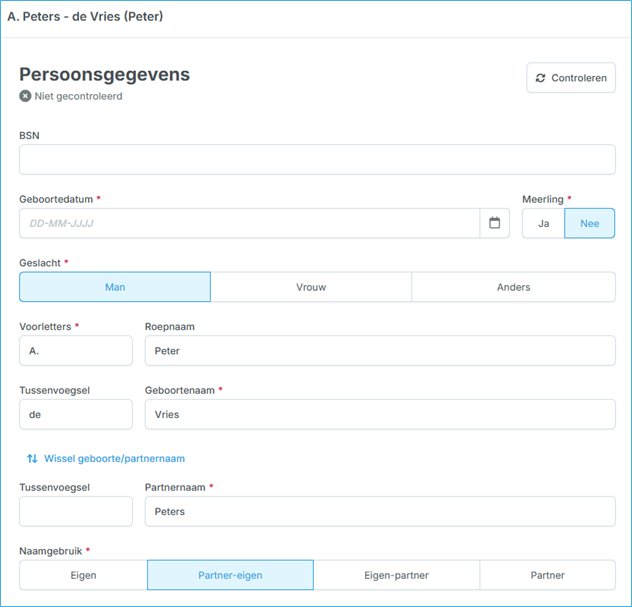Choose Man as Geslacht
This screenshot has height=607, width=632.
[115, 287]
